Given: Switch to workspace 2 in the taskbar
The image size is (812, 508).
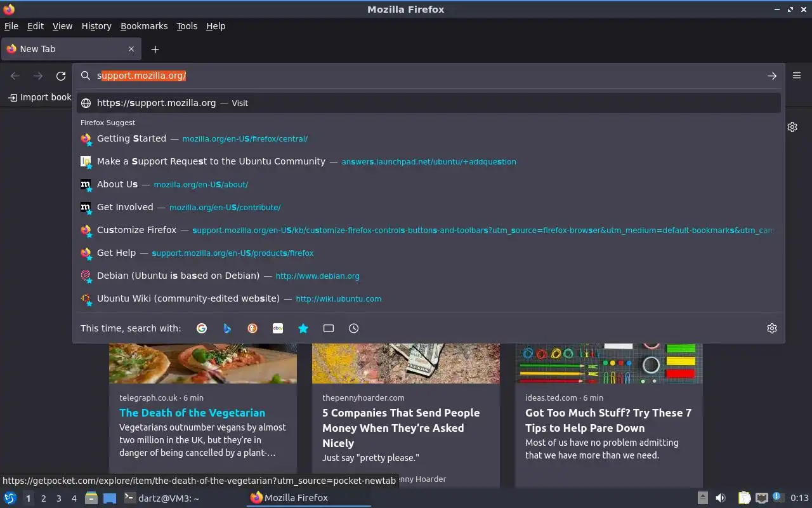Looking at the screenshot, I should click(43, 498).
